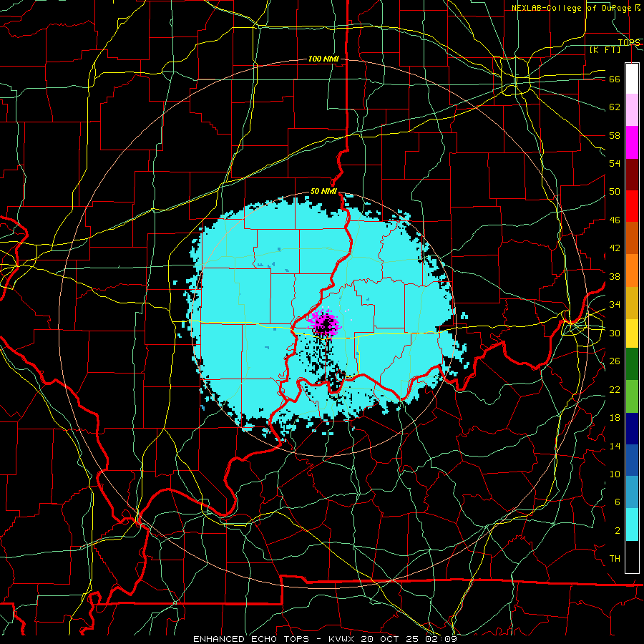Viewport: 644px width, 644px height.
Task: Click the bright red legend swatch
Action: 632,206
